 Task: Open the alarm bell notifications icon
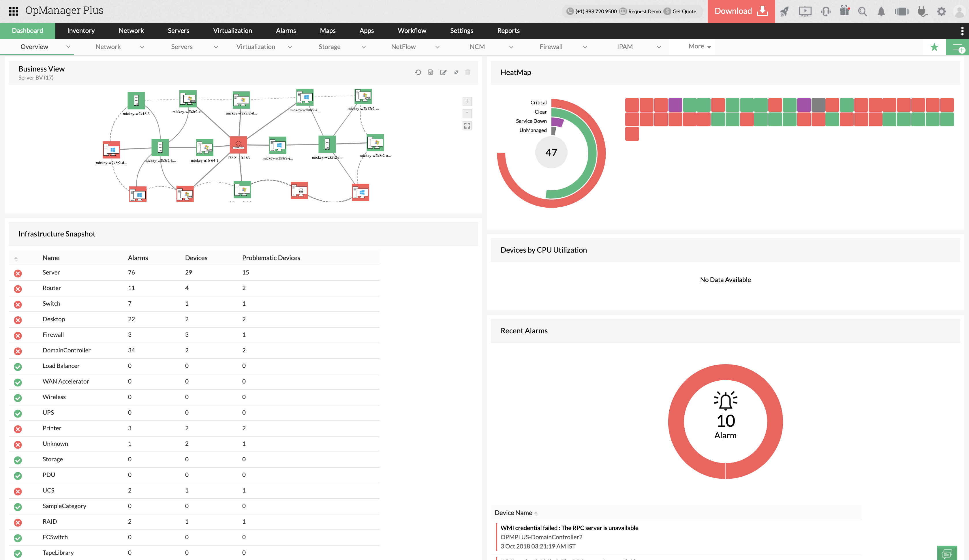(881, 12)
